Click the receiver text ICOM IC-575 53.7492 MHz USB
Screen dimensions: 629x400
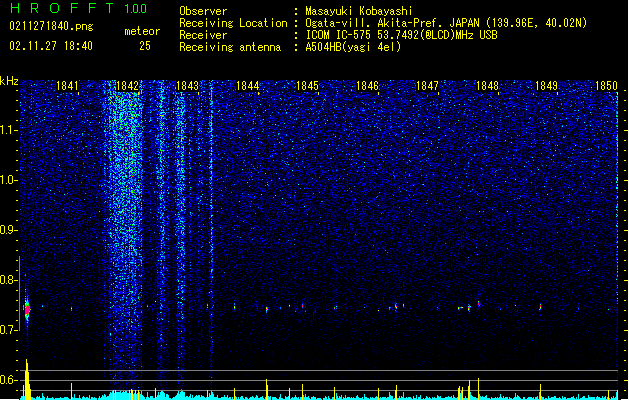tap(401, 35)
